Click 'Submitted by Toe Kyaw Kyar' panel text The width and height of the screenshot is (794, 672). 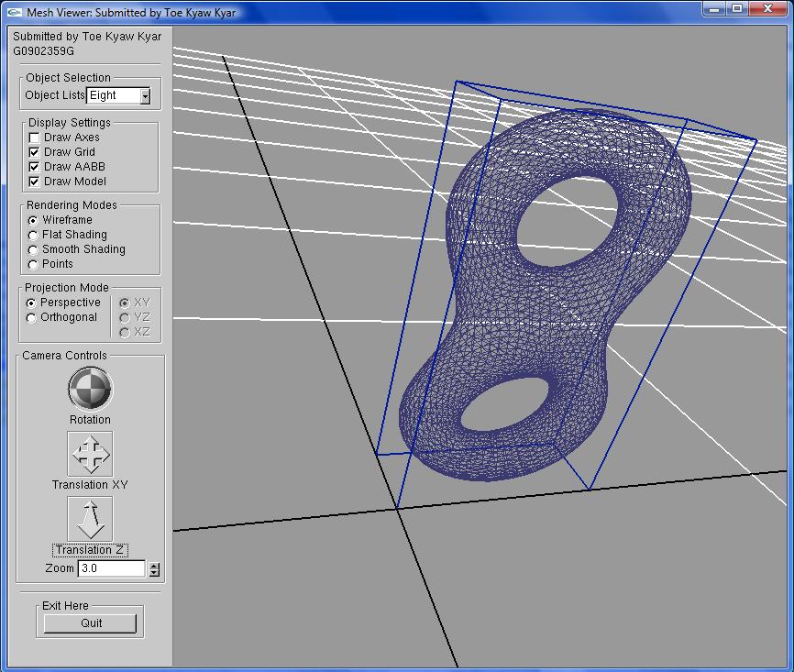[x=87, y=37]
